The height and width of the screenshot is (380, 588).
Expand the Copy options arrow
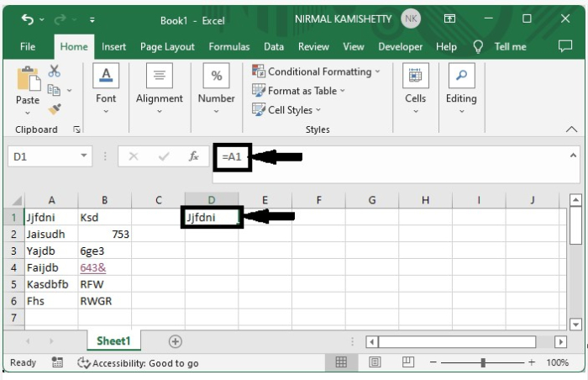pyautogui.click(x=70, y=91)
